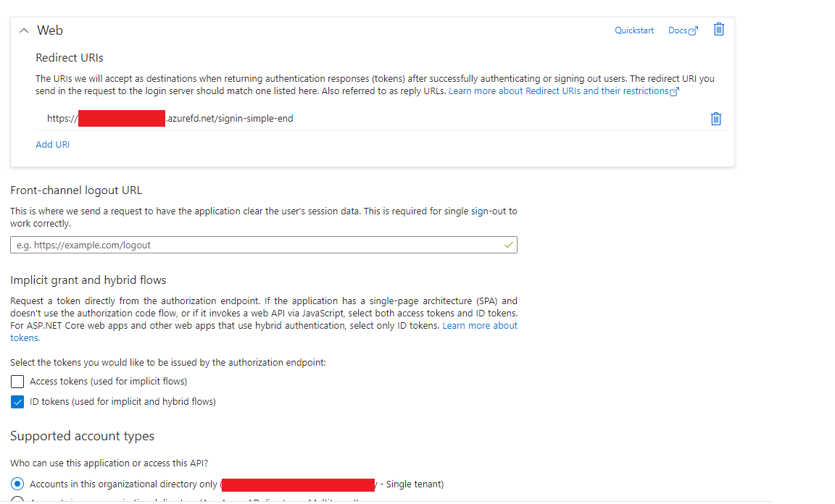Click the Web section heading
Screen dimensions: 835x504
51,30
